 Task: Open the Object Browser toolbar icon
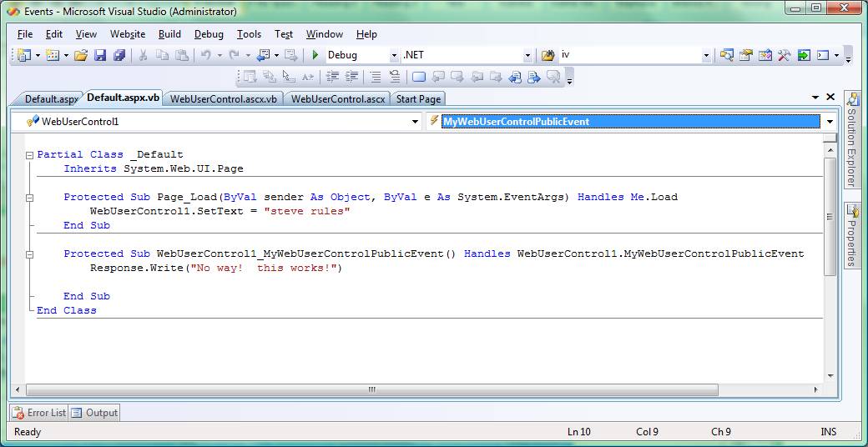click(765, 55)
